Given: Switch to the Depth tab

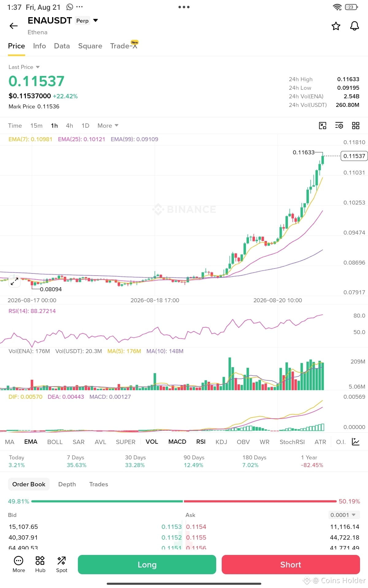Looking at the screenshot, I should tap(67, 484).
